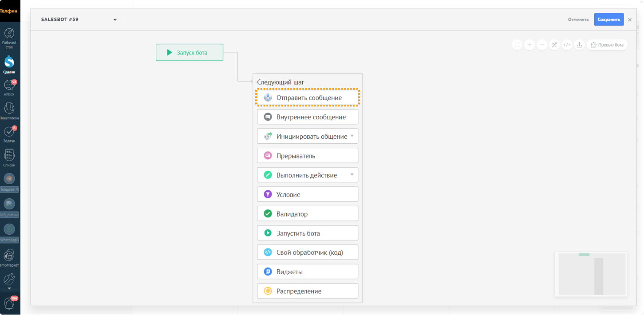
Task: Zoom out the canvas with minus icon
Action: point(541,45)
